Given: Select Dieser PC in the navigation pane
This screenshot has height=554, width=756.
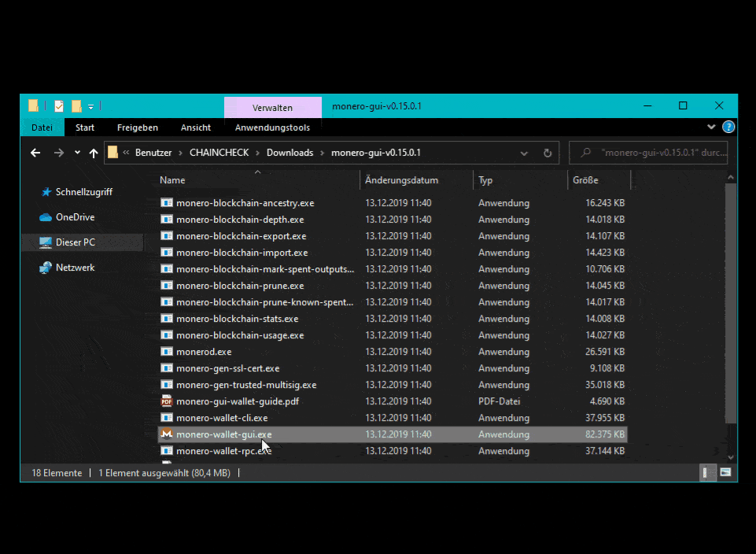Looking at the screenshot, I should [76, 242].
